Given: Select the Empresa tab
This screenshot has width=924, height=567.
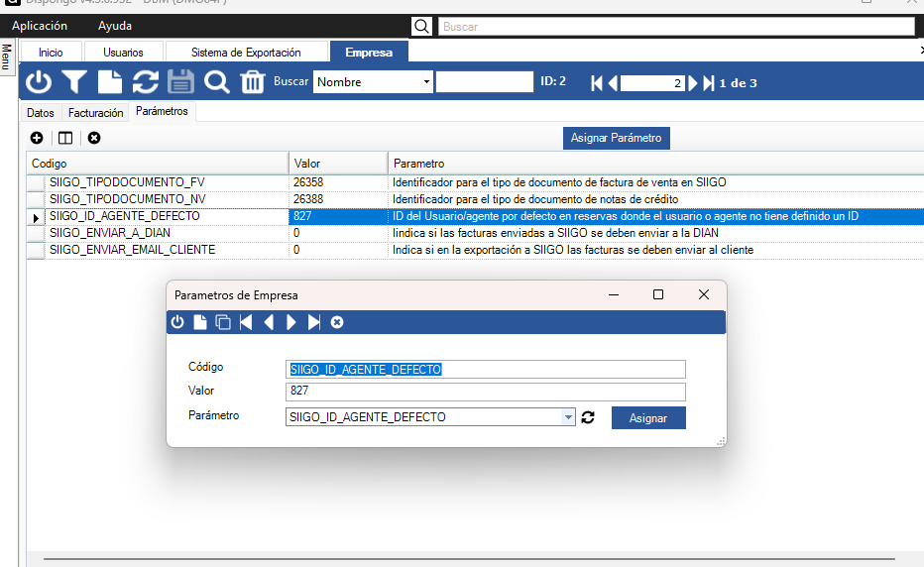Looking at the screenshot, I should pos(369,53).
